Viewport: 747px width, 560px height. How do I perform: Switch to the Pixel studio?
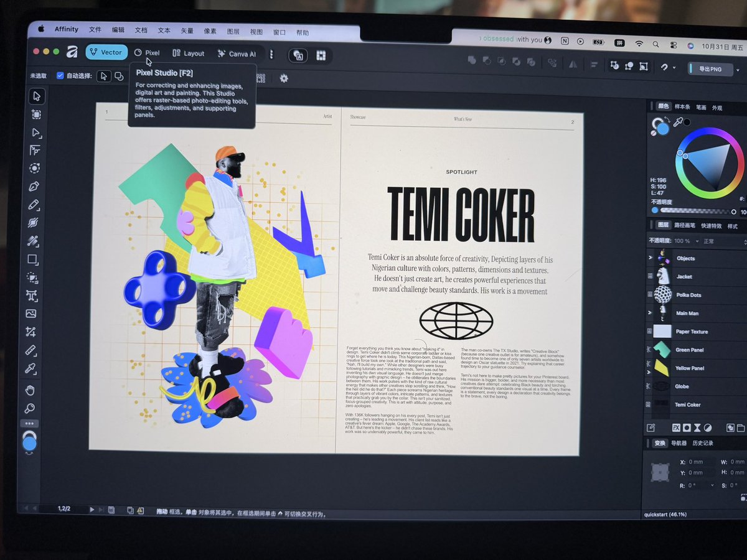pyautogui.click(x=148, y=53)
